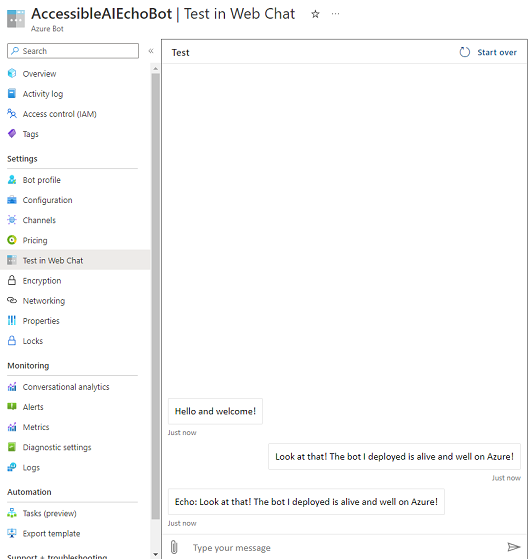
Task: Click the Channels icon
Action: 12,220
